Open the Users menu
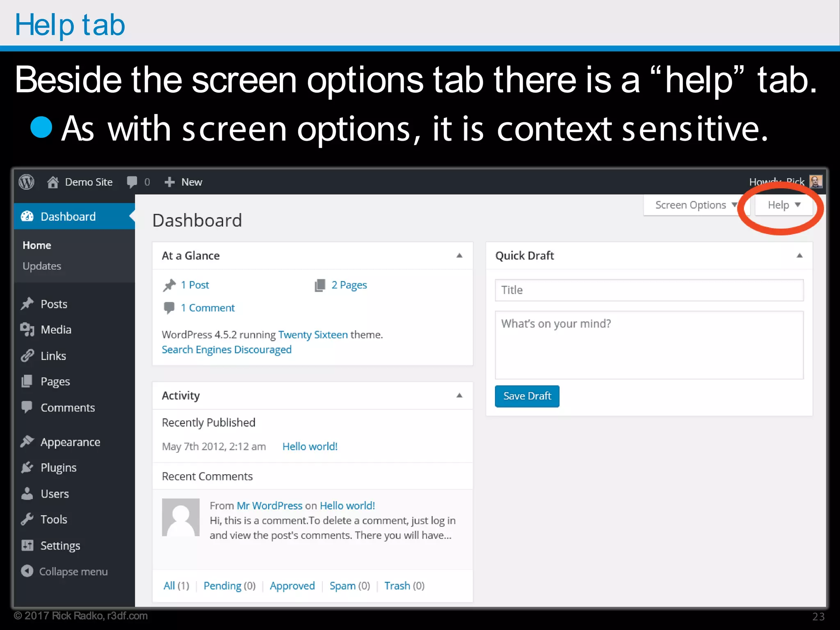The width and height of the screenshot is (840, 630). coord(55,493)
